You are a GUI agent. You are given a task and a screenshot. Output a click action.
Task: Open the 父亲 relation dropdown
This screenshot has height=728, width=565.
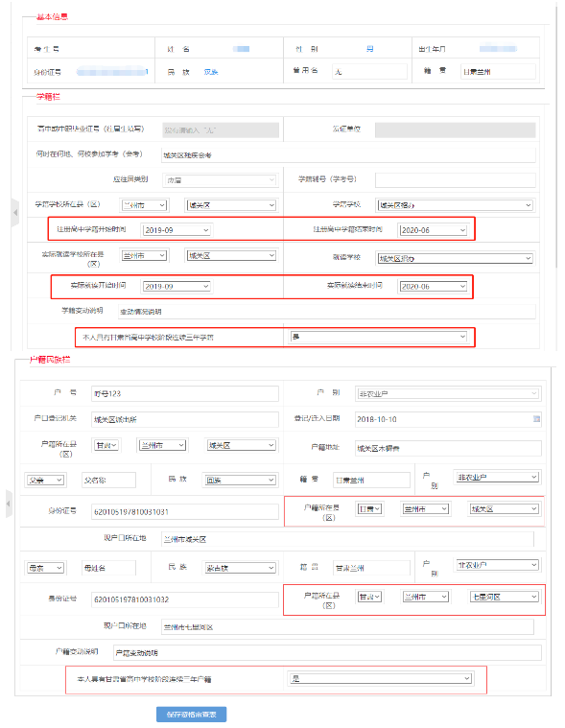click(45, 480)
